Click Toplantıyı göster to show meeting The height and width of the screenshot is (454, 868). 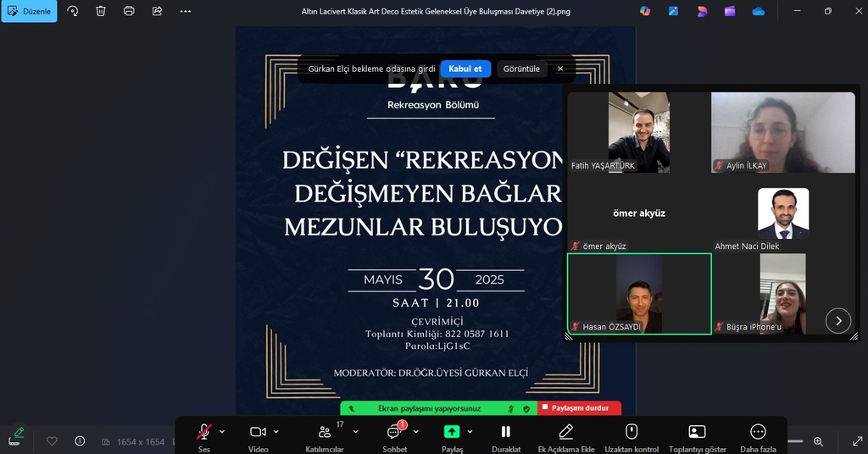pyautogui.click(x=697, y=432)
